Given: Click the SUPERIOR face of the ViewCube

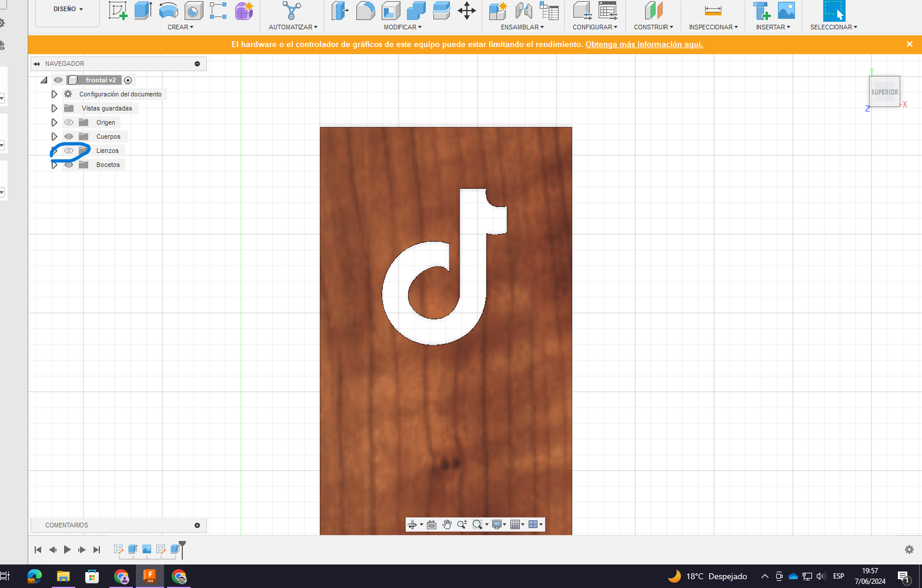Looking at the screenshot, I should [x=884, y=92].
